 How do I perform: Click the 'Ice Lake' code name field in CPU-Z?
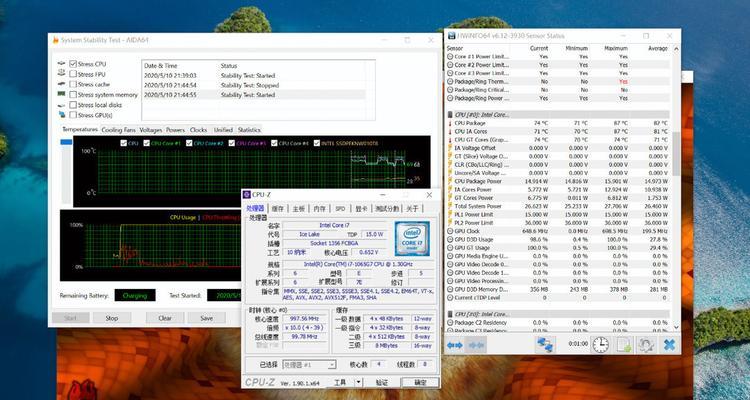(x=309, y=234)
